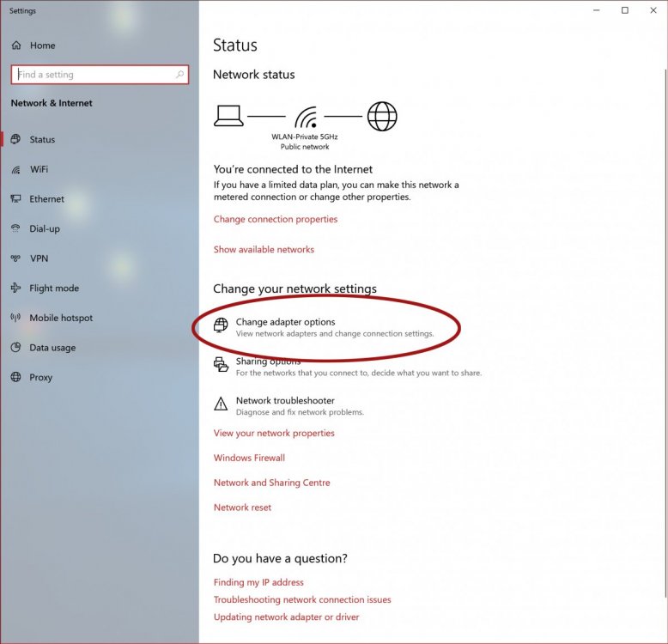Click the vertical scrollbar on right edge
The width and height of the screenshot is (668, 644).
point(665,332)
